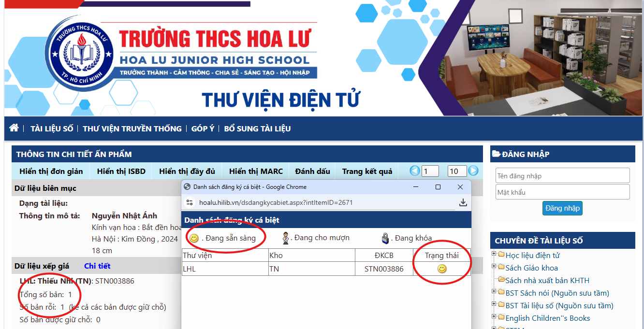Image resolution: width=644 pixels, height=329 pixels.
Task: Click the previous record arrow icon
Action: click(414, 171)
